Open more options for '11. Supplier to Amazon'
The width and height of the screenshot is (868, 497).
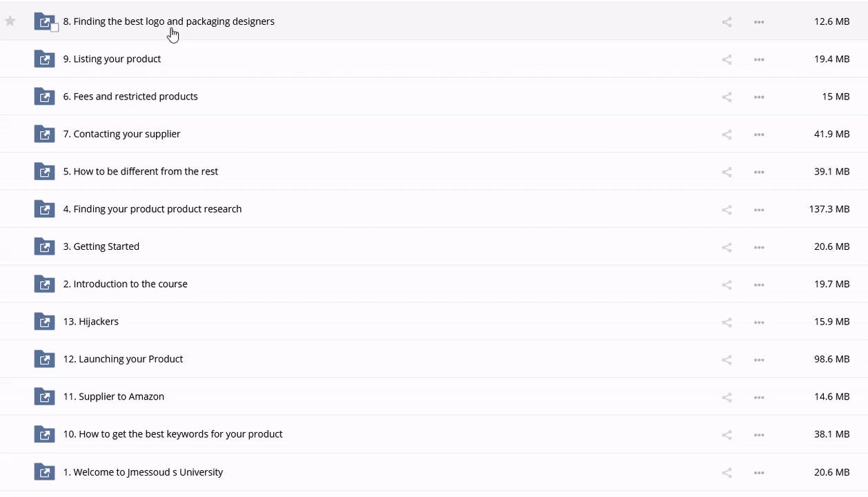click(759, 398)
